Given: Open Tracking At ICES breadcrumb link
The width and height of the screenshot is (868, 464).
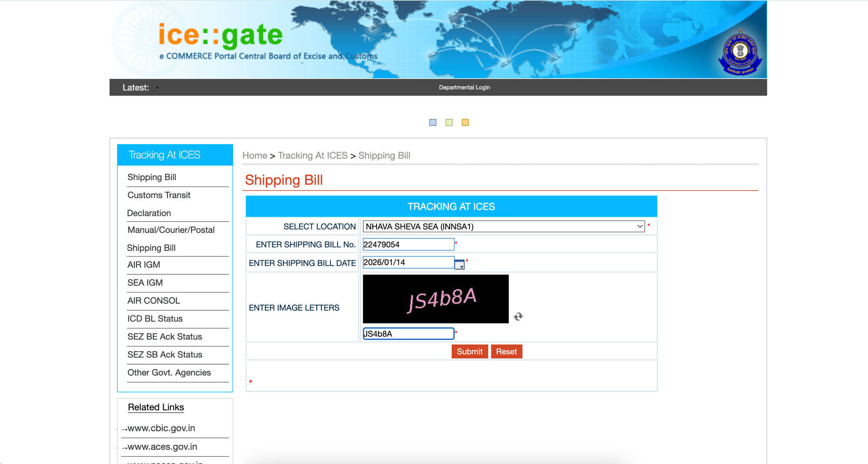Looking at the screenshot, I should pos(312,155).
